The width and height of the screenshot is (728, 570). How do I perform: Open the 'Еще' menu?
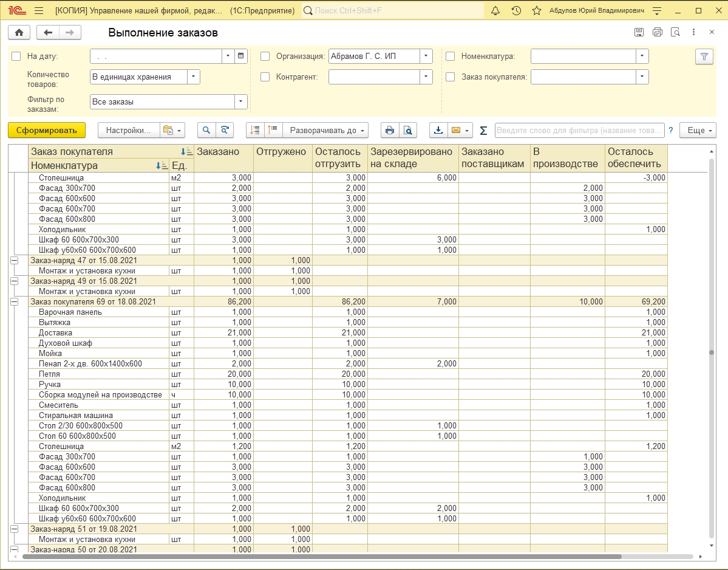(x=698, y=131)
